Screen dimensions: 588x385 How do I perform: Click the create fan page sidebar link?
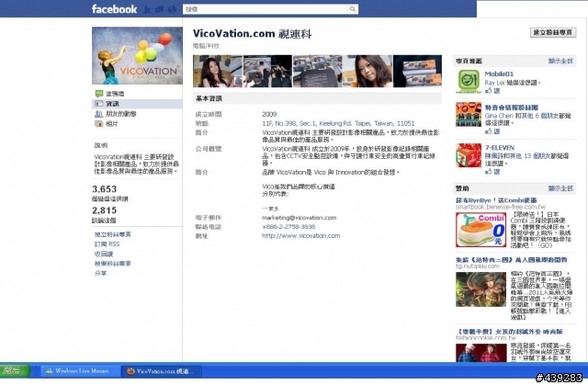point(112,234)
